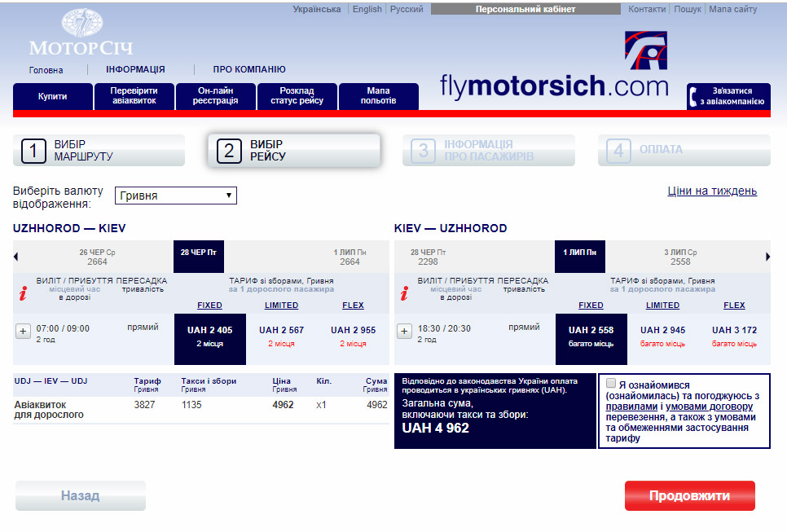Click the Авіаквиток для дорослого row label
Image resolution: width=787 pixels, height=532 pixels.
coord(49,410)
